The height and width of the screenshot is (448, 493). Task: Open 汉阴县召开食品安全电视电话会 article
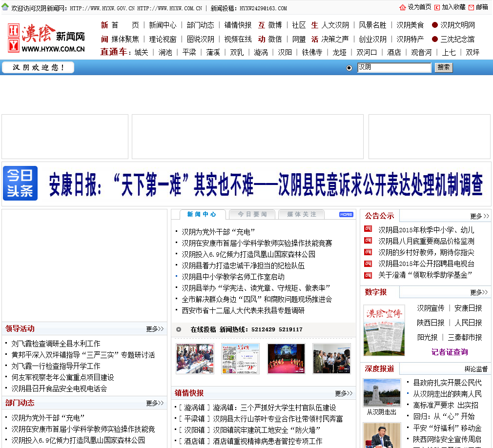coord(59,389)
